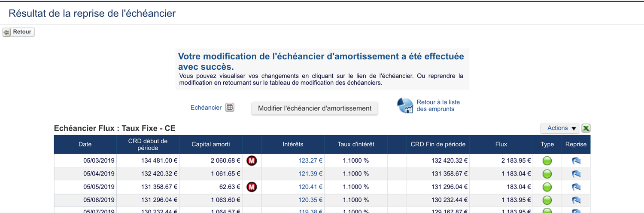Click Reprise icon in the 05/05/2019 row

point(576,187)
